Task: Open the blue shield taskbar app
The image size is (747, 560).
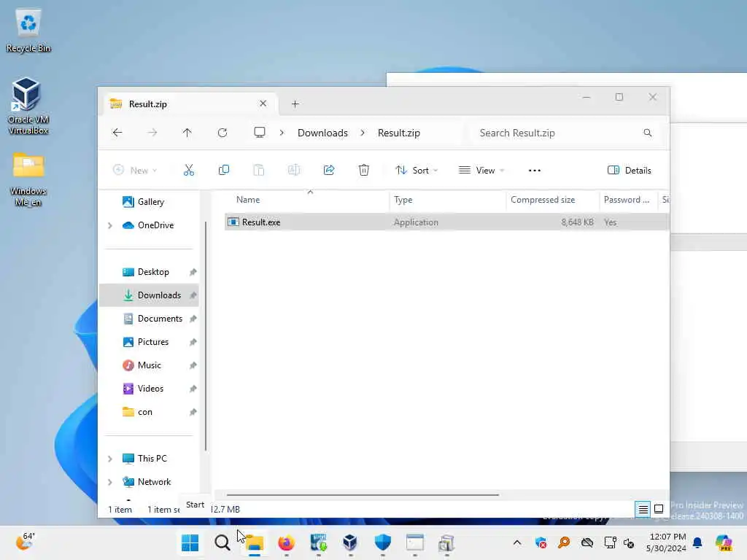Action: [x=382, y=542]
